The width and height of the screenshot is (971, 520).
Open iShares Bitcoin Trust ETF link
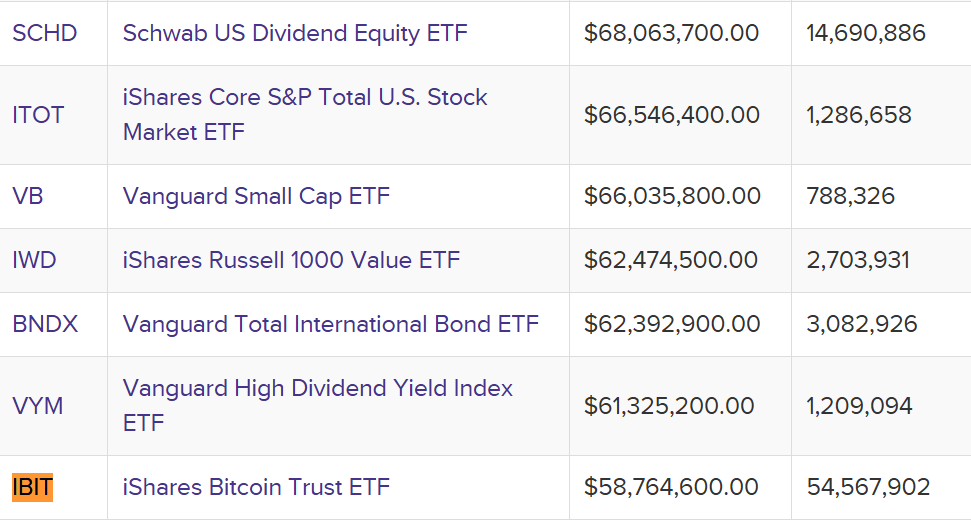[256, 488]
